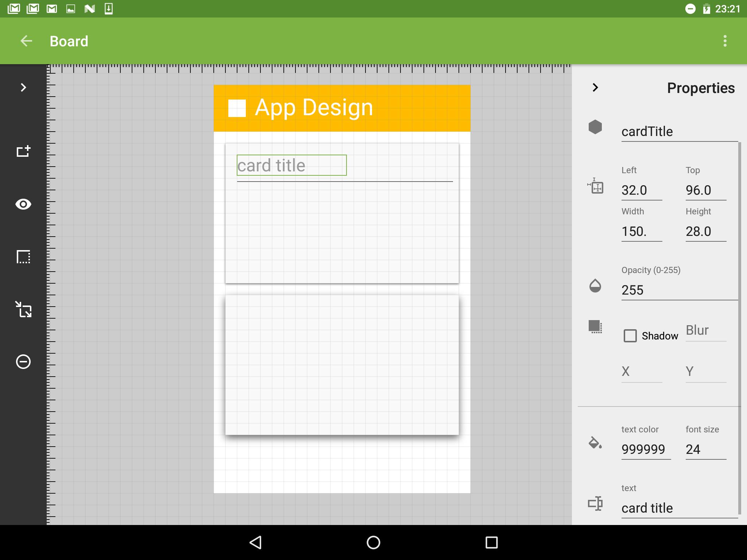Click the Opacity value field showing 255
Screen dimensions: 747x560
point(679,290)
